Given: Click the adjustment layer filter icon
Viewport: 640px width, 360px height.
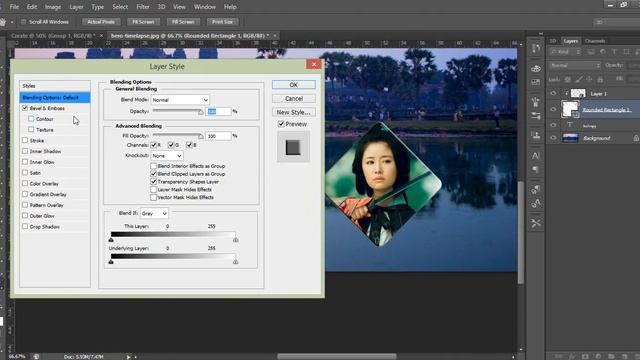Looking at the screenshot, I should coord(602,52).
